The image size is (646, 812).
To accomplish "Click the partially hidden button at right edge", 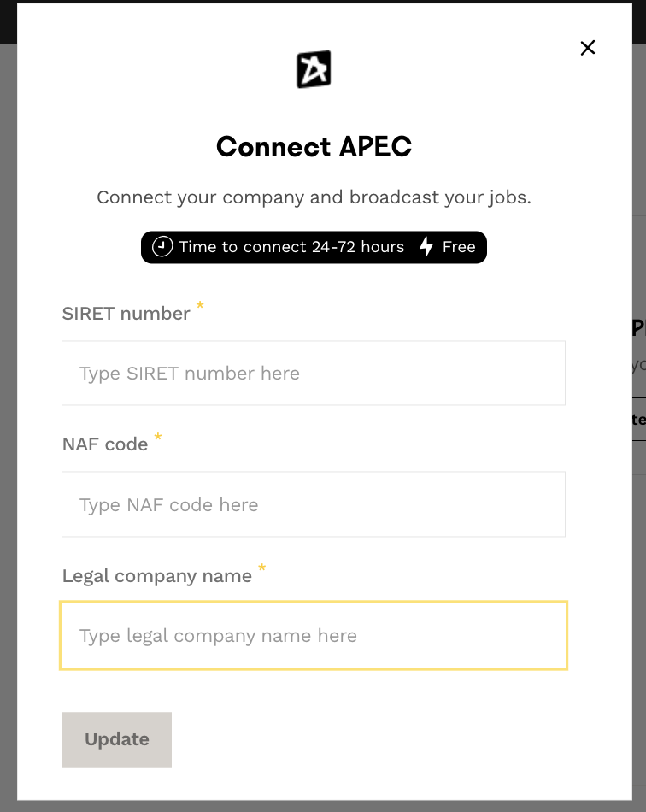I will click(638, 419).
